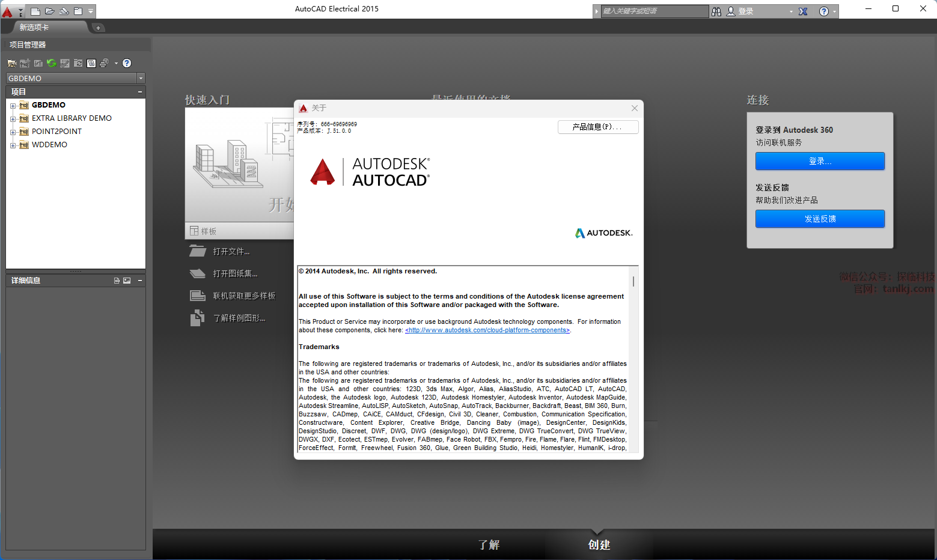Open the AutoCAD application menu logo
Viewport: 937px width, 560px height.
(x=8, y=11)
